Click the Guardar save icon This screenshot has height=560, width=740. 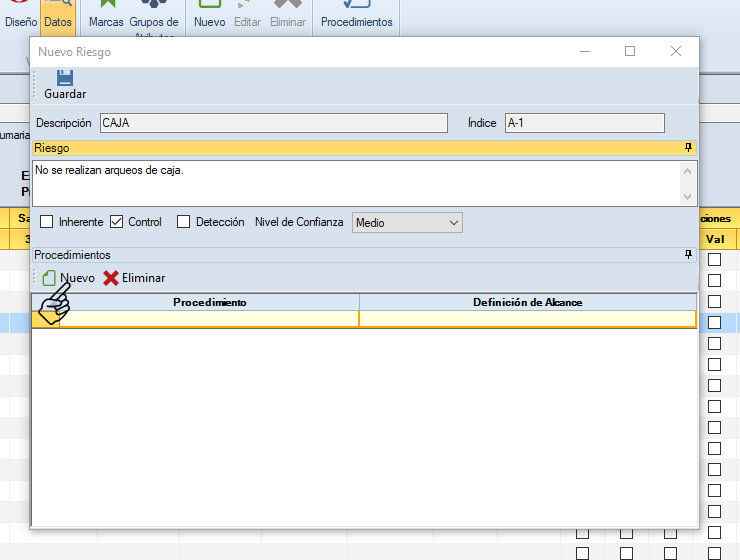(x=65, y=79)
